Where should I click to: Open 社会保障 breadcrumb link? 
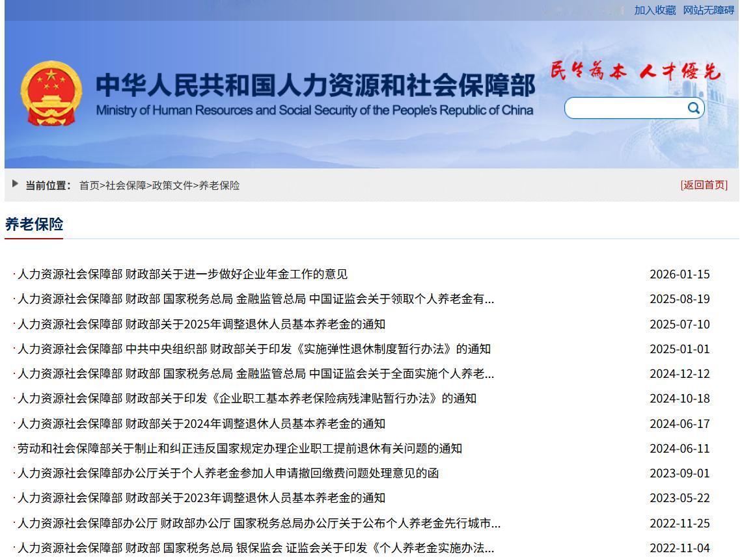point(126,185)
